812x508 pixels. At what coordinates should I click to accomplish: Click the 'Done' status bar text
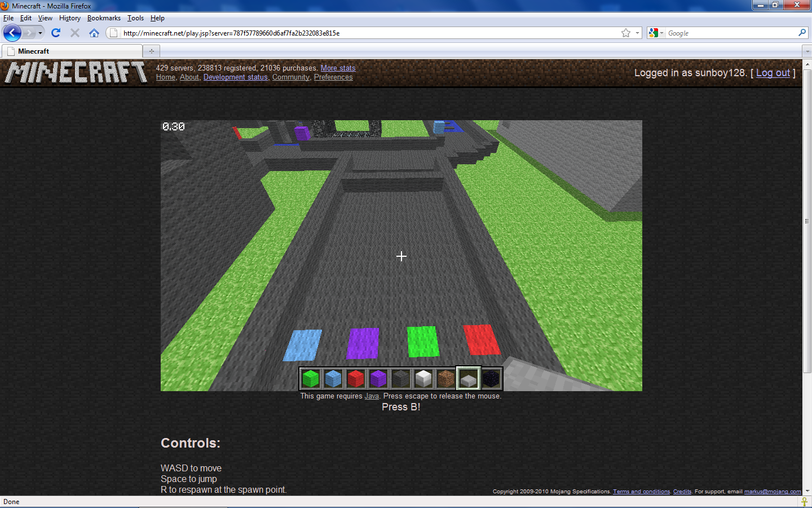(11, 502)
